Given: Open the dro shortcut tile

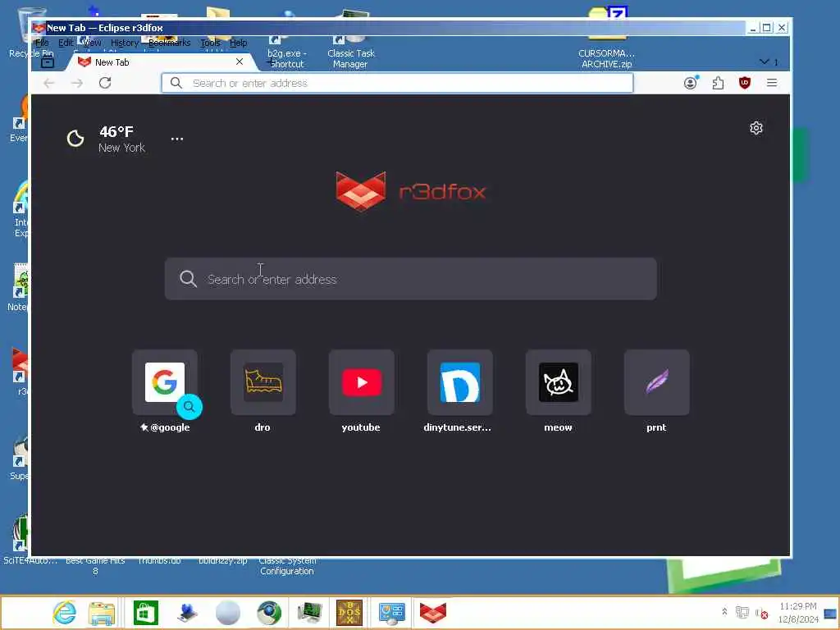Looking at the screenshot, I should pyautogui.click(x=263, y=382).
